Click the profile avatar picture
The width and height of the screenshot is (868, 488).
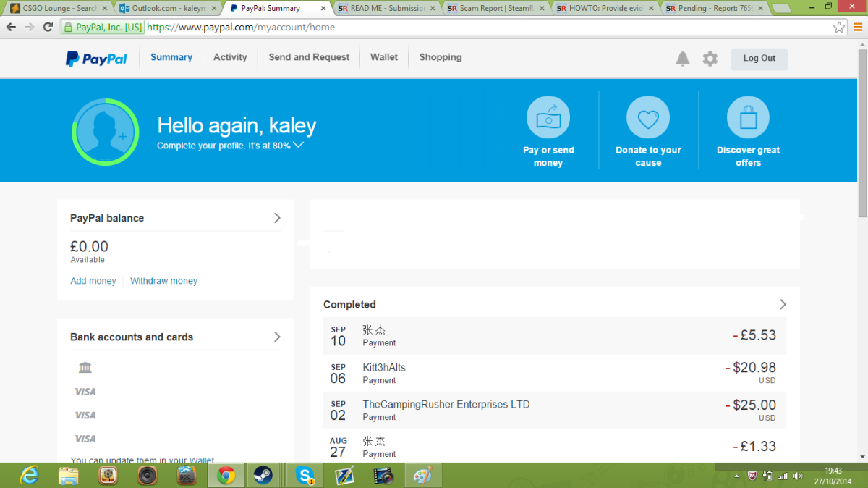pos(105,132)
